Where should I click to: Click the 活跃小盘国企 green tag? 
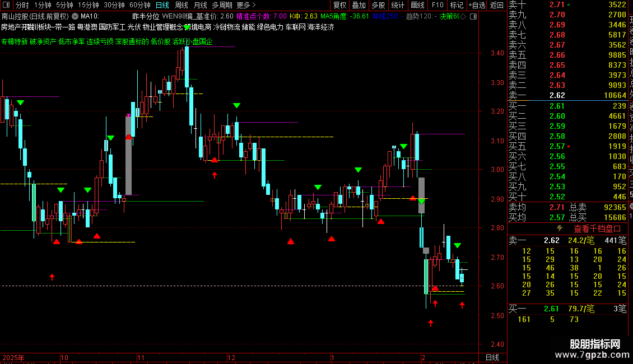[192, 41]
